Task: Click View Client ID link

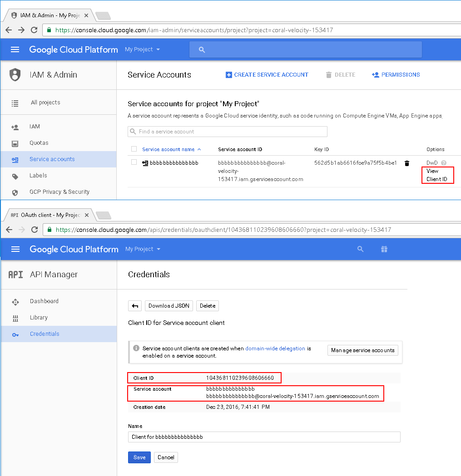Action: point(436,175)
